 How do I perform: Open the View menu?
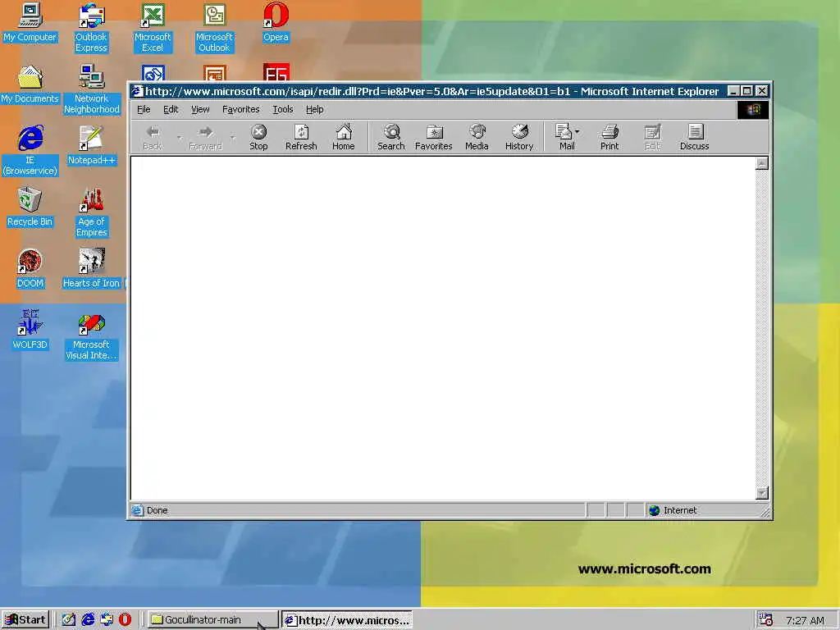[x=200, y=109]
